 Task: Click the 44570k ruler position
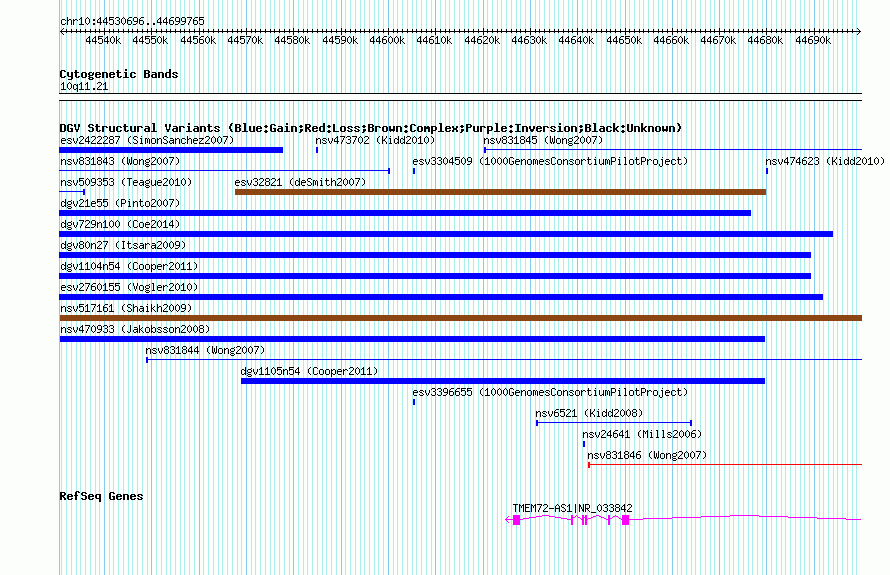pyautogui.click(x=245, y=40)
